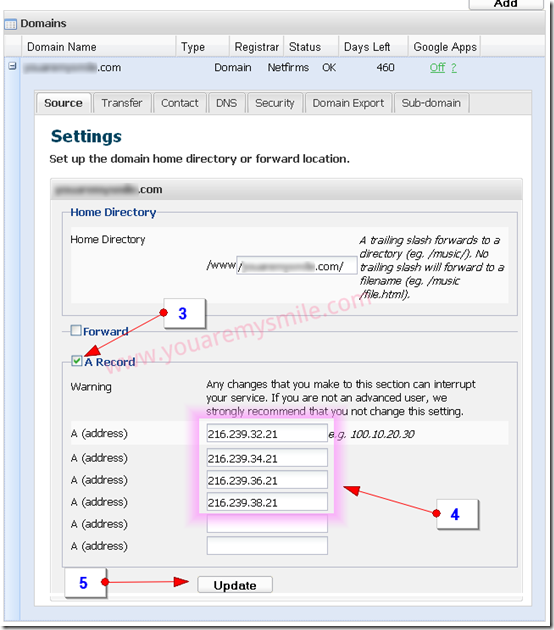
Task: Switch to the Transfer tab
Action: (x=122, y=103)
